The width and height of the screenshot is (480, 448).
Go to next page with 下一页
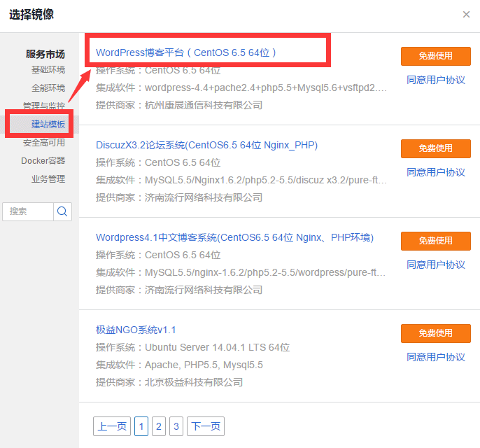click(206, 426)
